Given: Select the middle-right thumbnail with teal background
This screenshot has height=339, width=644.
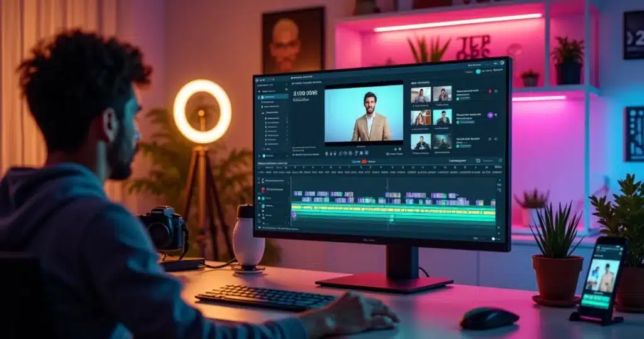Looking at the screenshot, I should pos(442,117).
